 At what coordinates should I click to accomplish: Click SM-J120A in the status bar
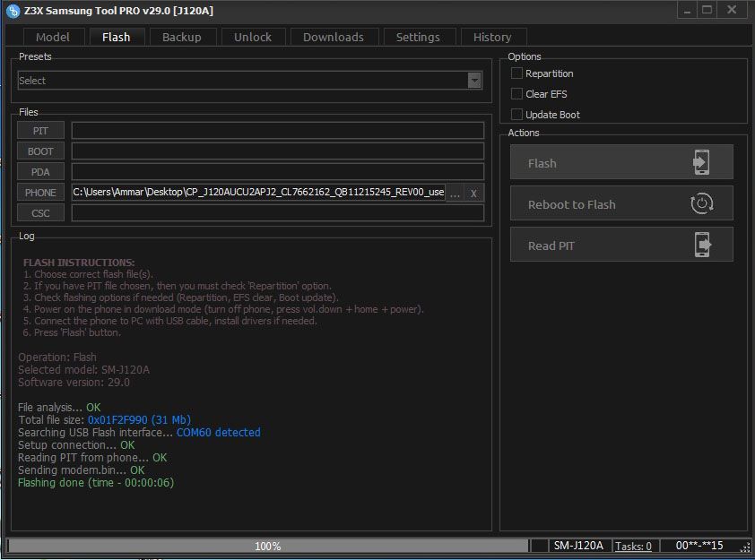tap(578, 546)
